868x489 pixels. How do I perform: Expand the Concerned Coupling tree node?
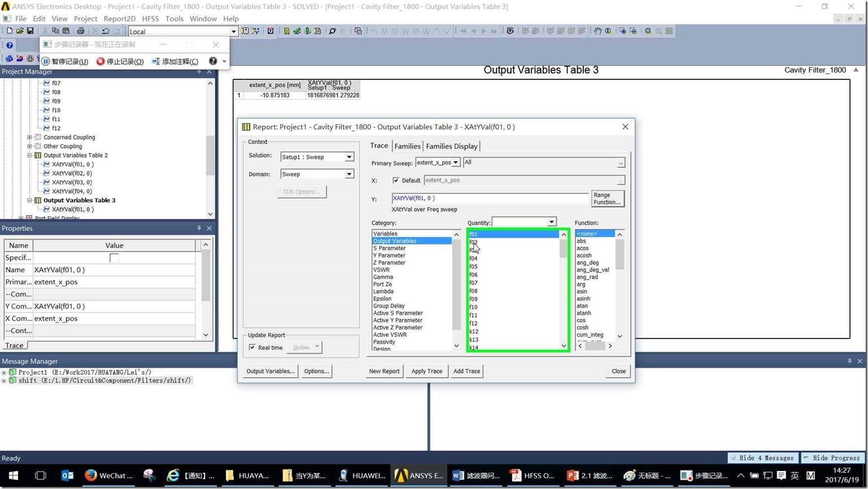[x=29, y=137]
